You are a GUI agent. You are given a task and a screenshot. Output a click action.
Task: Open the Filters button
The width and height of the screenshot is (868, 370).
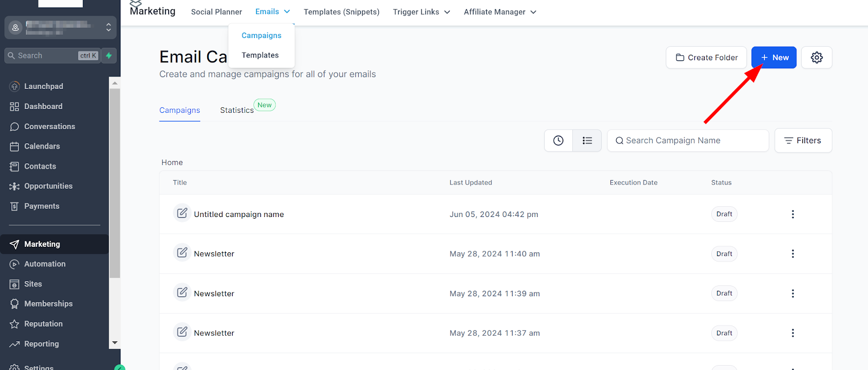[x=803, y=141]
